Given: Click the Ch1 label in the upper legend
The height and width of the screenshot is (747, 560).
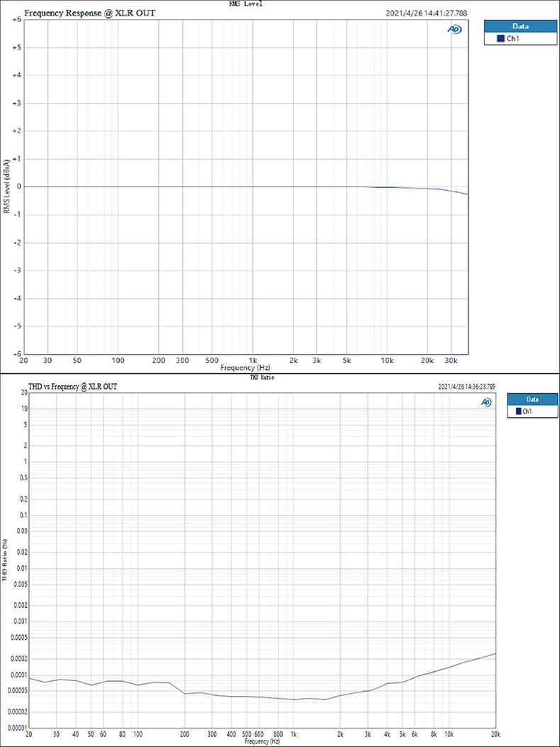Looking at the screenshot, I should 512,39.
